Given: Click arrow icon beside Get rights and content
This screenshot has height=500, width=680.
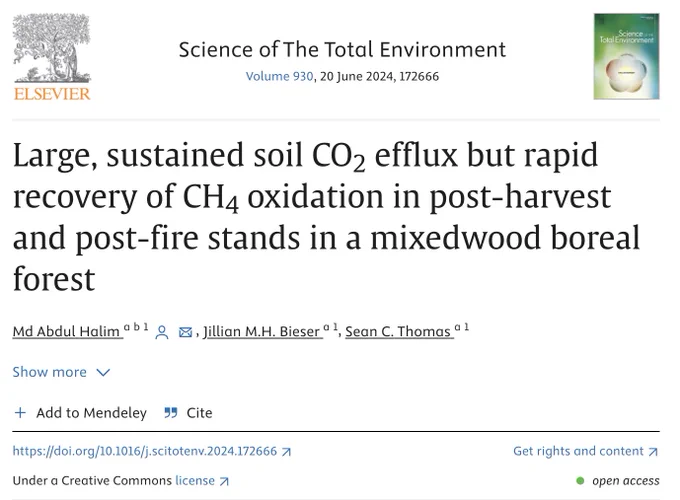Looking at the screenshot, I should (653, 452).
